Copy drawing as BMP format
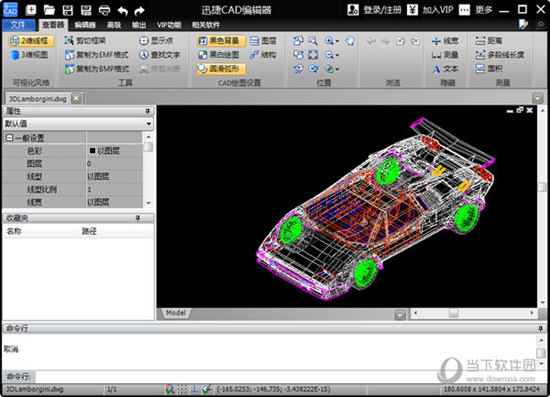The image size is (550, 397). pos(97,69)
